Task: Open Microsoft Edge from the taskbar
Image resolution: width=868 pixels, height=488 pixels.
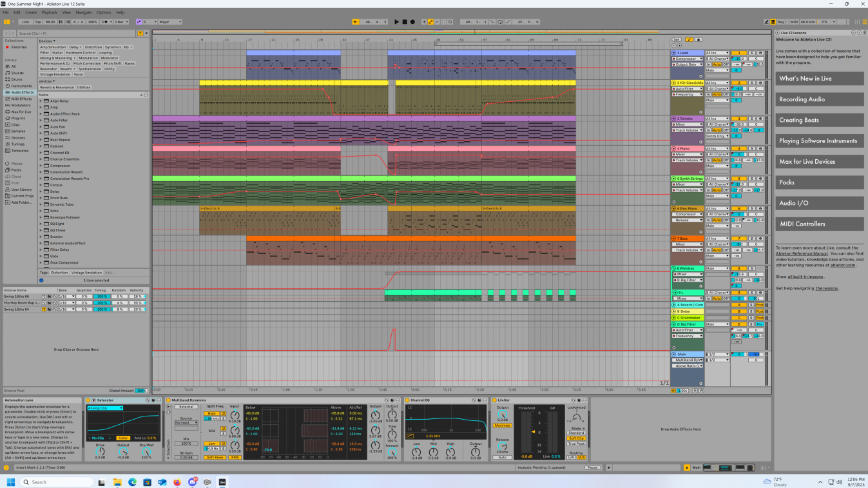Action: tap(132, 482)
